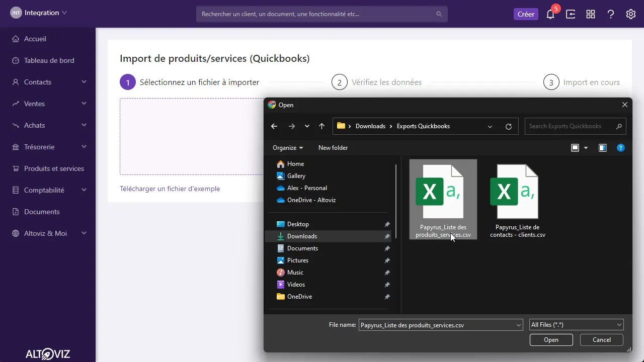
Task: Click the Search Exports Quickbooks field
Action: (575, 126)
